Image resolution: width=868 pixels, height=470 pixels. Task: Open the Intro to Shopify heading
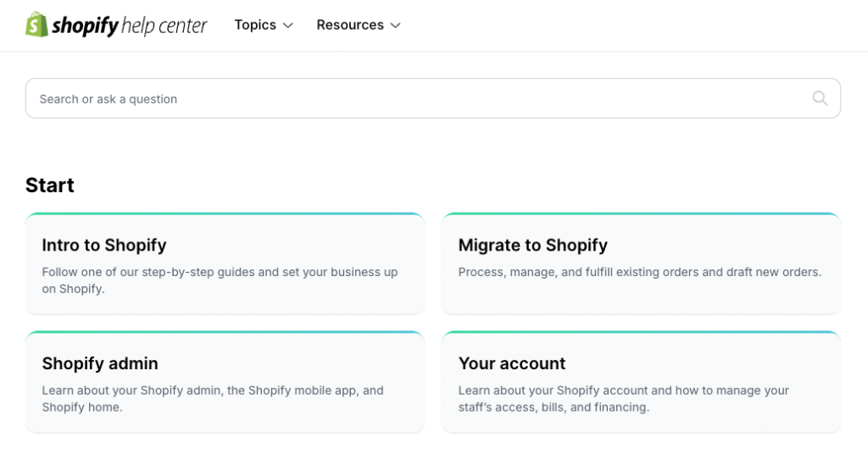point(104,245)
